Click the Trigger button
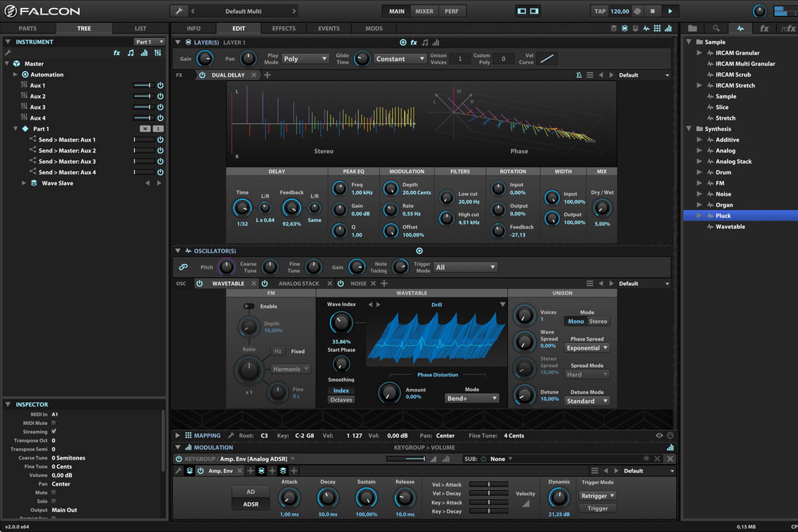This screenshot has height=532, width=798. (x=597, y=508)
